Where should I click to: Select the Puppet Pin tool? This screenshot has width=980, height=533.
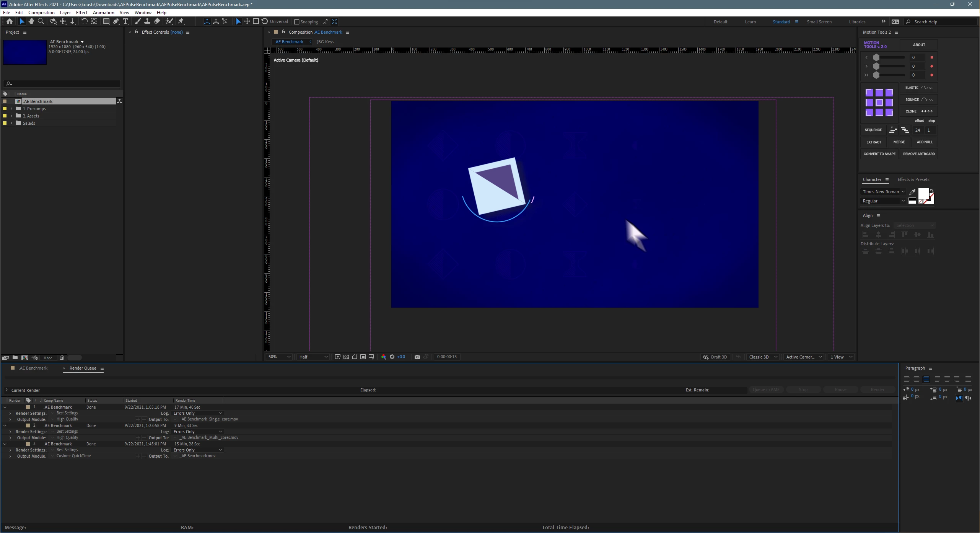(181, 21)
